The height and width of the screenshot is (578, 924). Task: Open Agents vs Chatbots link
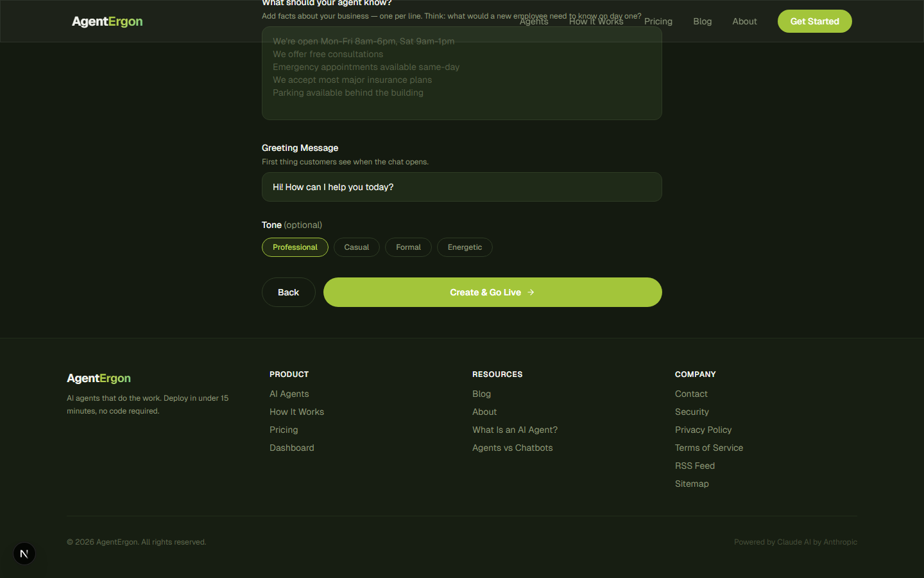click(x=513, y=448)
